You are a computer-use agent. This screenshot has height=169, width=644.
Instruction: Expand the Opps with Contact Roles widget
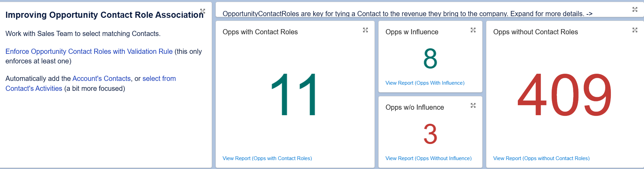(365, 30)
